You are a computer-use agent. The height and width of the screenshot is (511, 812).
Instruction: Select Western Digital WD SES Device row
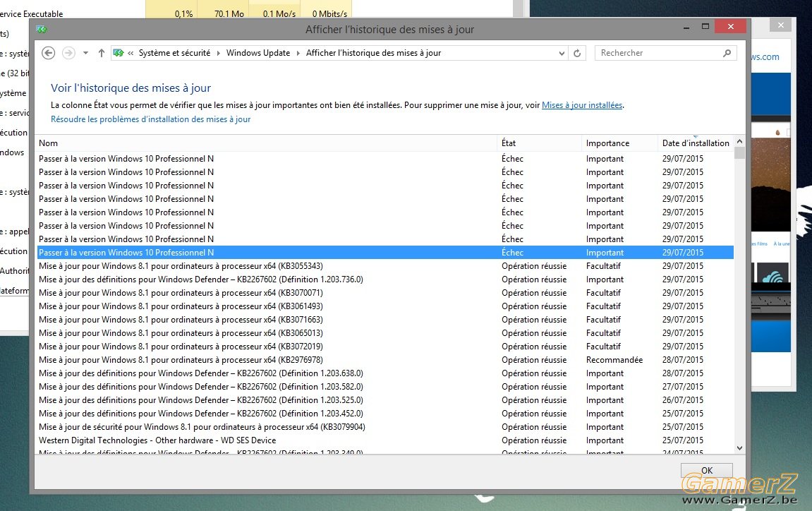[x=384, y=440]
